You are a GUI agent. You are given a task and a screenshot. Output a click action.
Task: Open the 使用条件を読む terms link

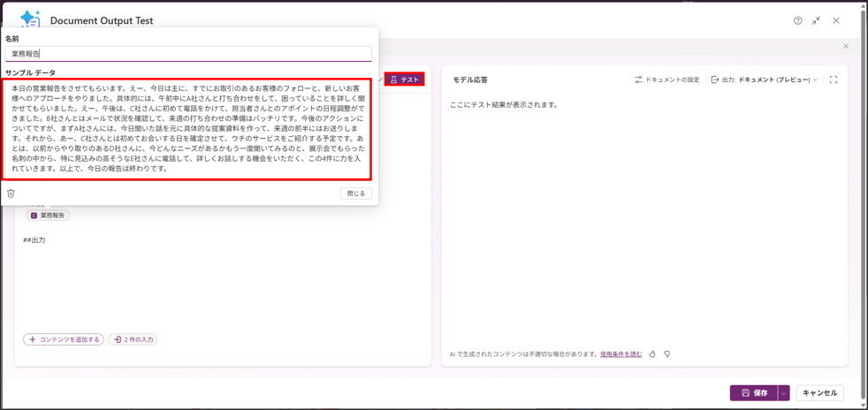click(x=621, y=354)
